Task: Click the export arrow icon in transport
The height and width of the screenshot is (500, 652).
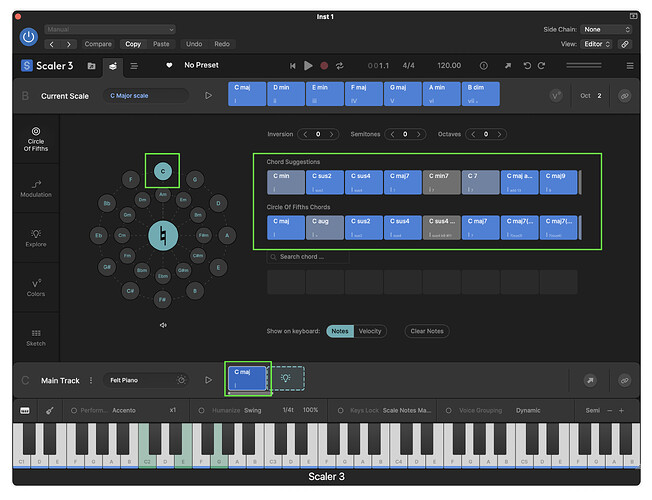Action: pyautogui.click(x=508, y=66)
